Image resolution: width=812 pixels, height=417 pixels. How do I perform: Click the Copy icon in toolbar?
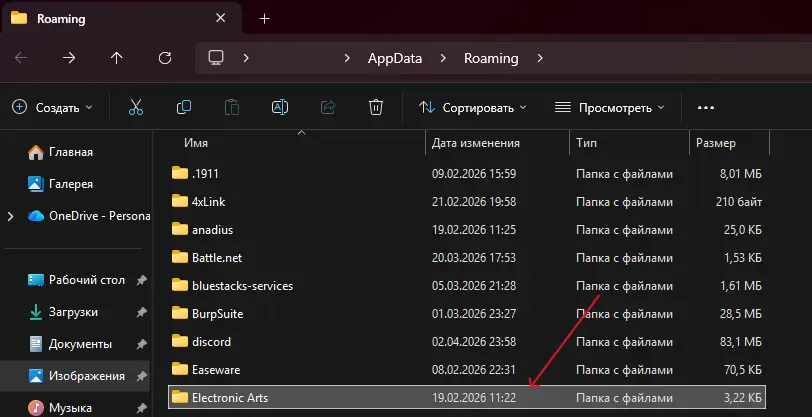click(x=184, y=107)
